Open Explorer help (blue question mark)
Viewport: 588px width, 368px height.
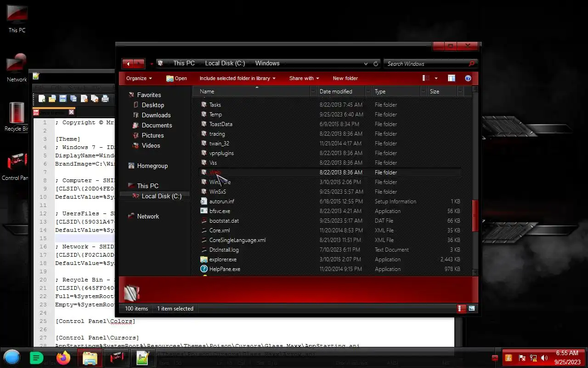tap(468, 78)
